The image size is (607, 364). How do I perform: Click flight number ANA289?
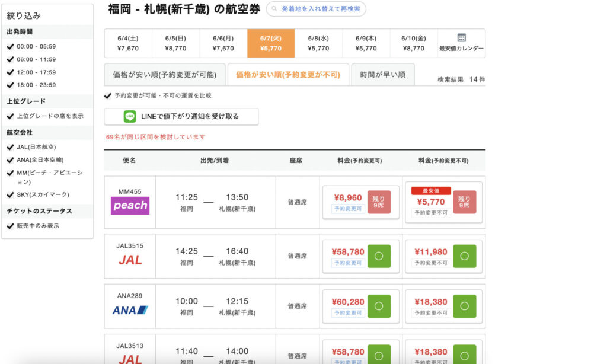tap(130, 296)
